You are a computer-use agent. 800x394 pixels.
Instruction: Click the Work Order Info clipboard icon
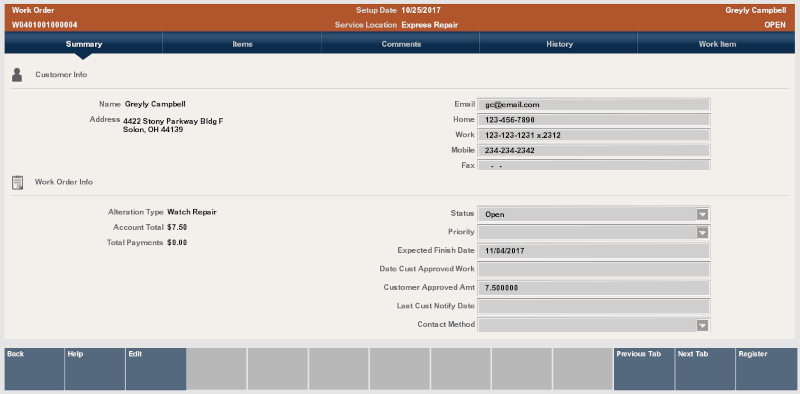pos(17,182)
